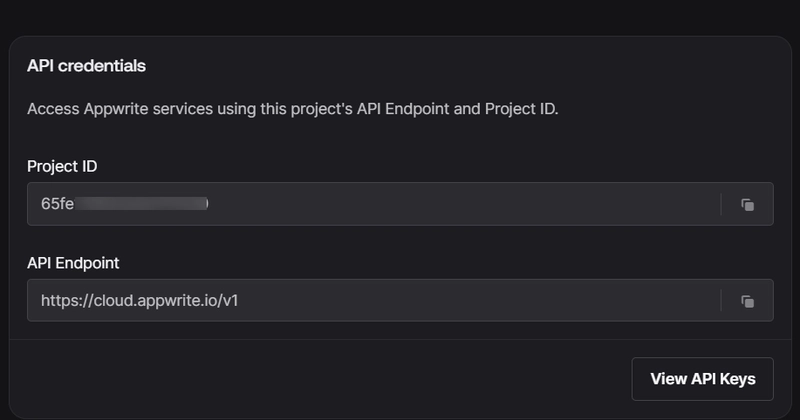The height and width of the screenshot is (420, 800).
Task: Click the Project ID field label
Action: click(62, 166)
